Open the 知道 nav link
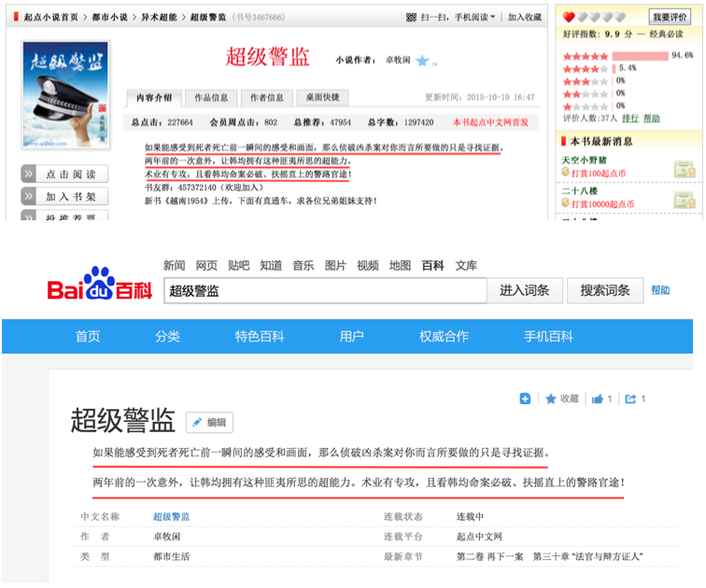 point(271,266)
